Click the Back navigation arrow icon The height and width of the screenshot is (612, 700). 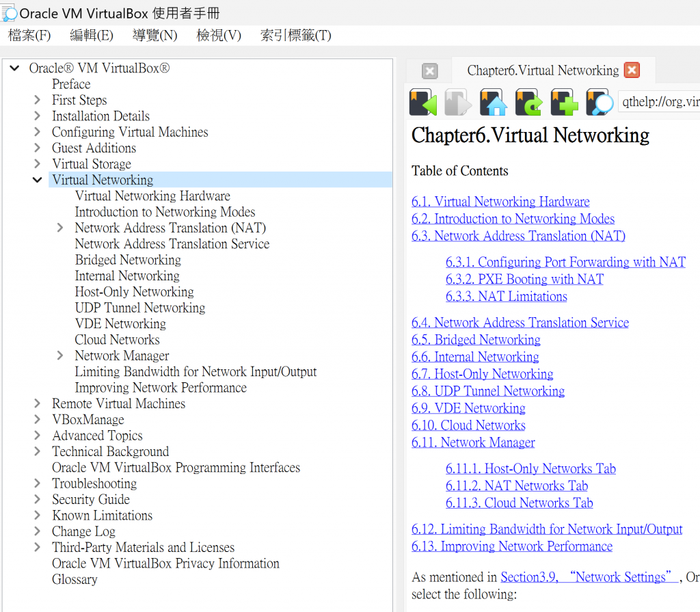coord(422,103)
